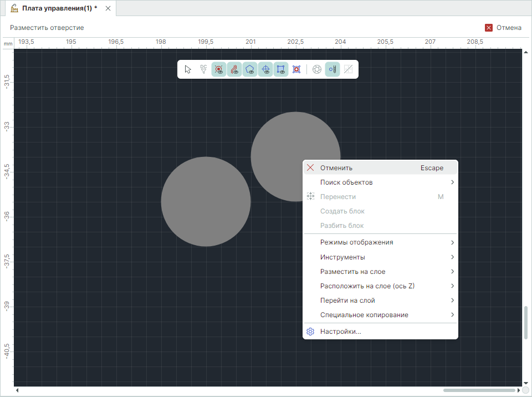Open the DC filter tool
532x397 pixels.
pyautogui.click(x=203, y=69)
